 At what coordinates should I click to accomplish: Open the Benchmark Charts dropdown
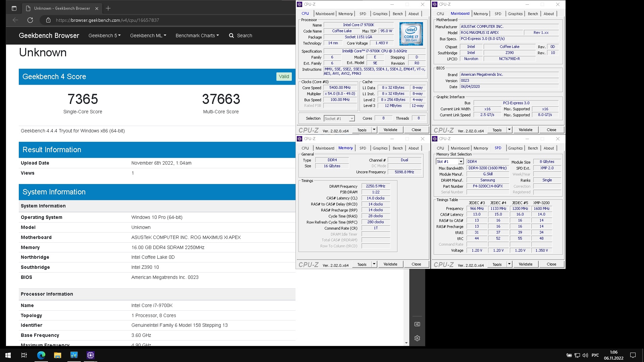point(197,36)
